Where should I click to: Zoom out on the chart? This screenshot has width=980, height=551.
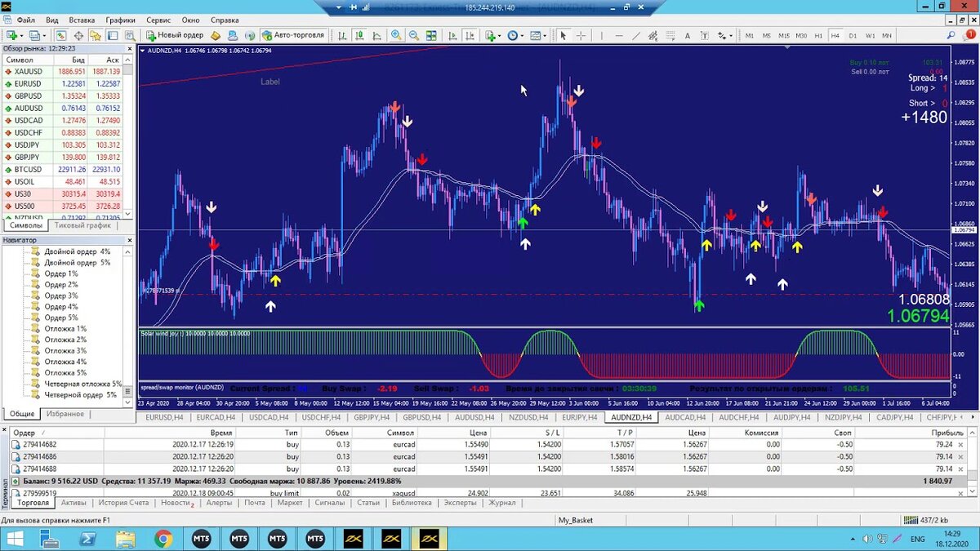(x=413, y=35)
